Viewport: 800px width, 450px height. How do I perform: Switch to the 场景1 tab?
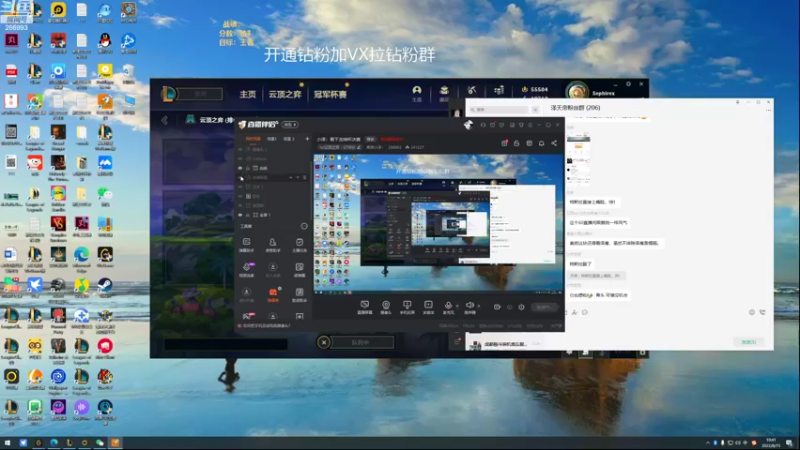[x=272, y=139]
